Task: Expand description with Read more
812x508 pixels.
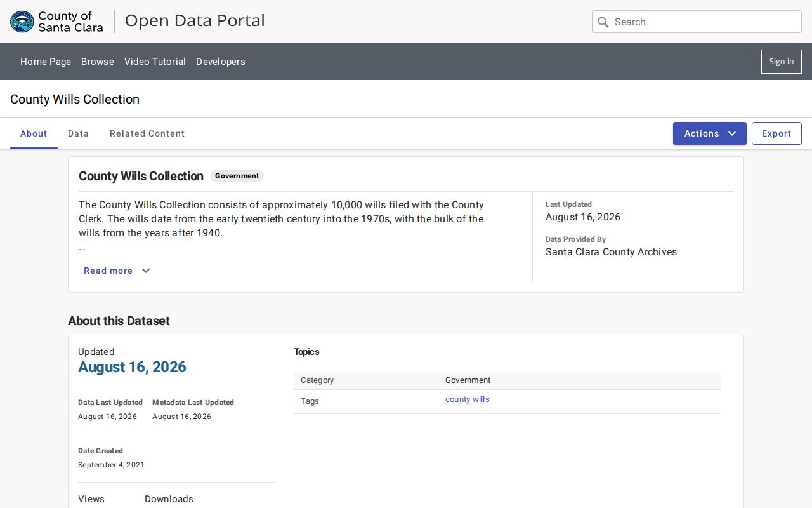Action: [117, 271]
